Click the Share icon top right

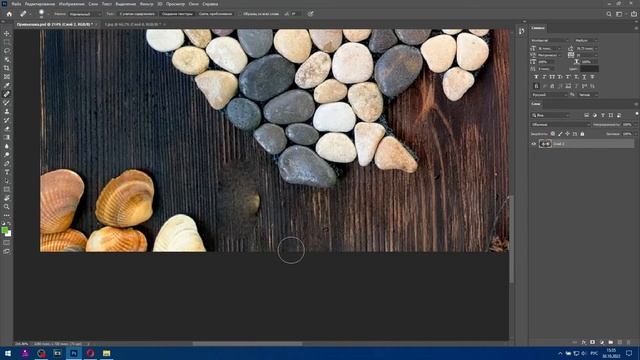pyautogui.click(x=633, y=14)
